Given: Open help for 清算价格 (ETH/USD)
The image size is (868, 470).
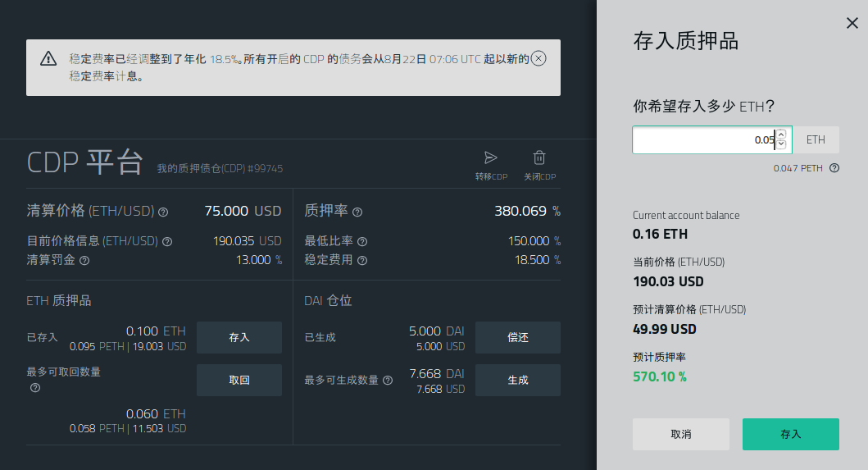Looking at the screenshot, I should (x=163, y=212).
